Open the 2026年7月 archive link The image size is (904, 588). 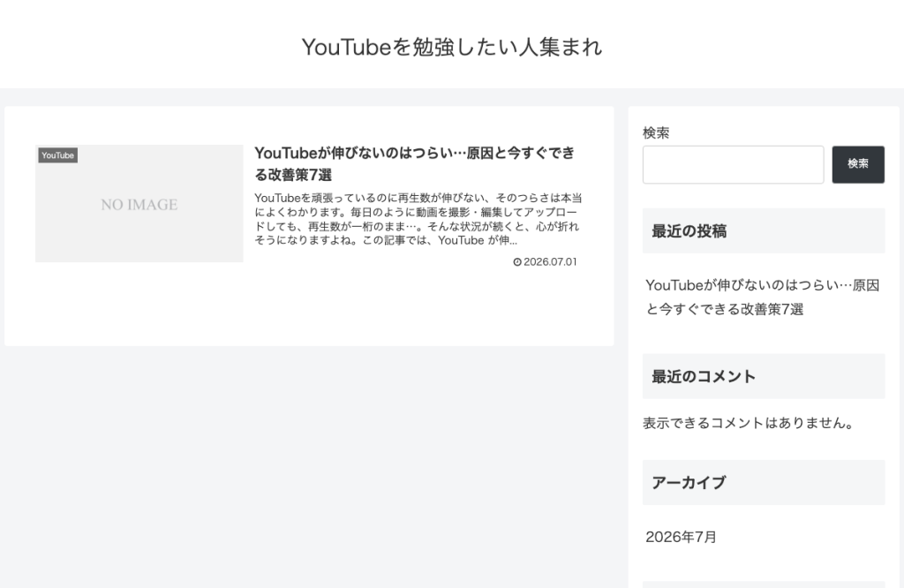(681, 538)
